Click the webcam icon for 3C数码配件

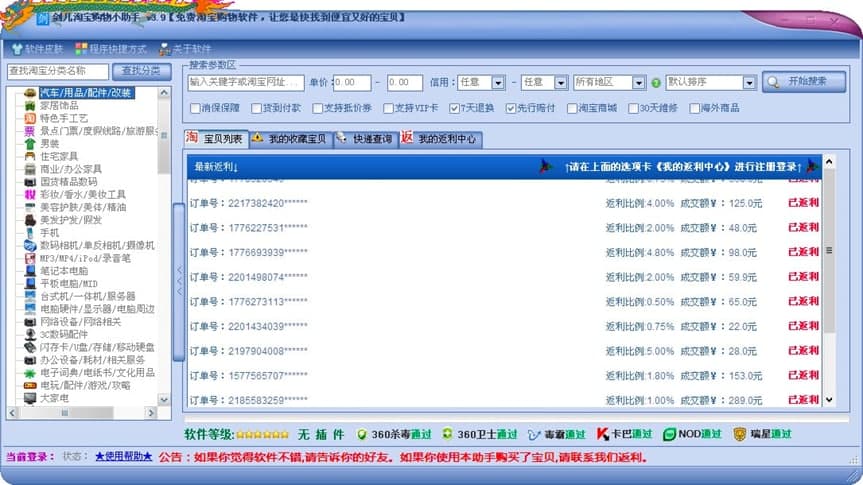tap(30, 334)
